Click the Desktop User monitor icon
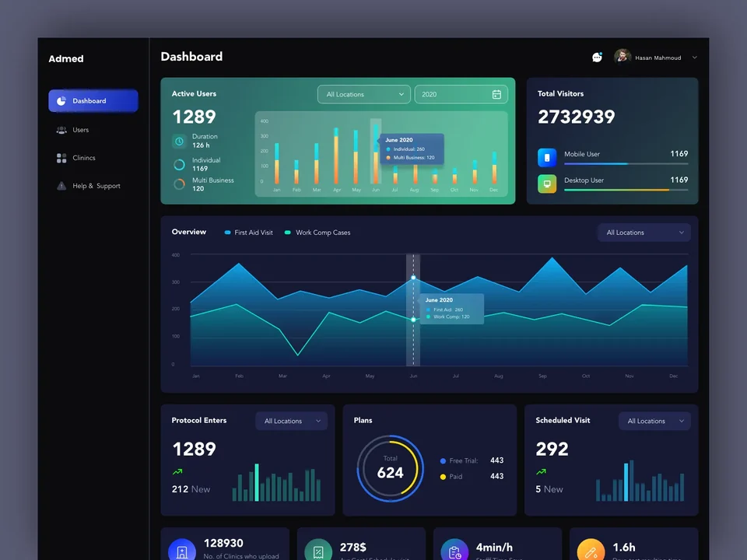 coord(547,184)
